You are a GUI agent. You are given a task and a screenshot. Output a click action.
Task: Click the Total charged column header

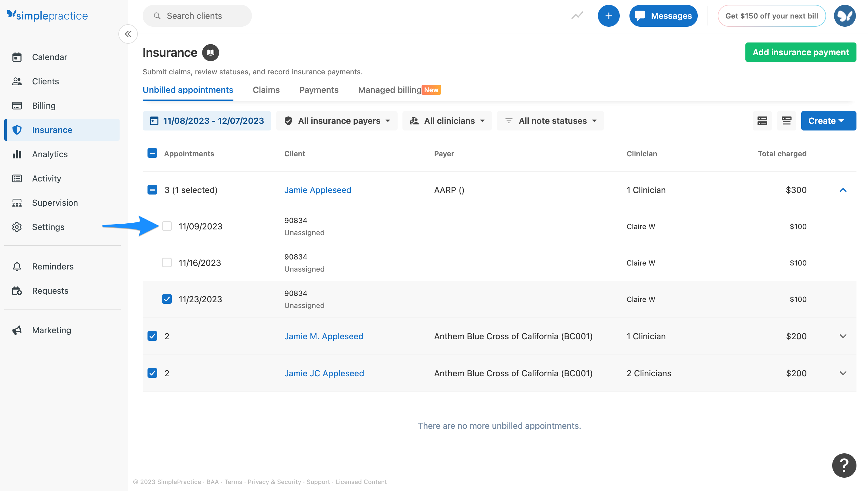(x=782, y=154)
